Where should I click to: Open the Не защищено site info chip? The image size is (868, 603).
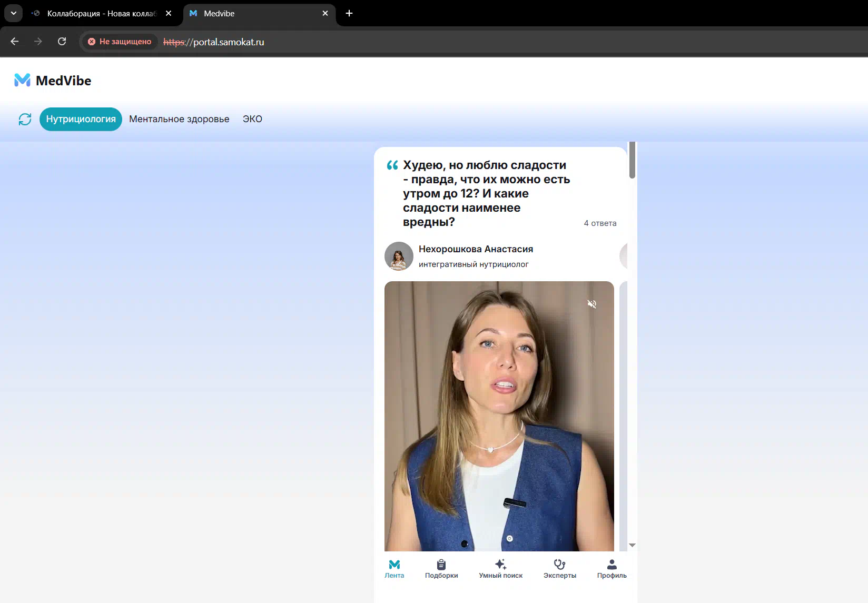[x=120, y=42]
